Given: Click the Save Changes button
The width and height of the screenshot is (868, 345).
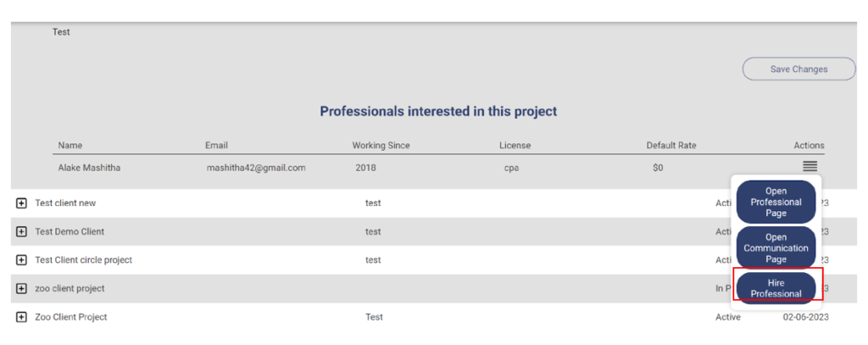Looking at the screenshot, I should pyautogui.click(x=798, y=70).
